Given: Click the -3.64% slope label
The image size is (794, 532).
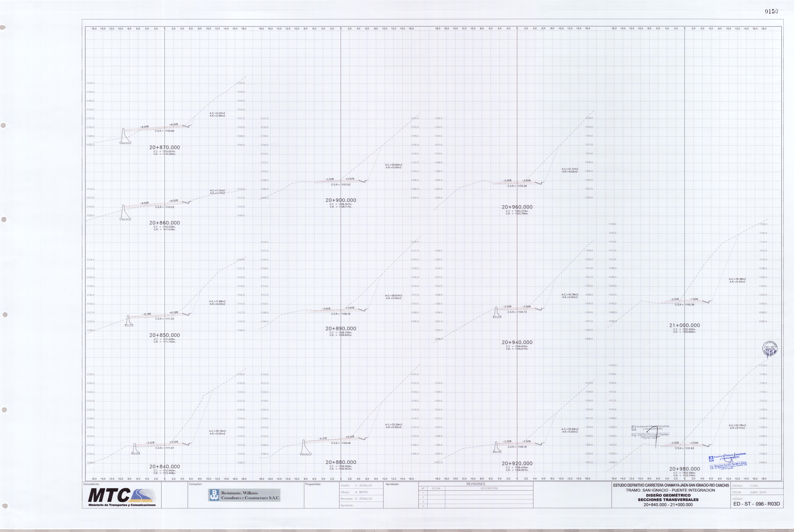Looking at the screenshot, I should pos(326,309).
